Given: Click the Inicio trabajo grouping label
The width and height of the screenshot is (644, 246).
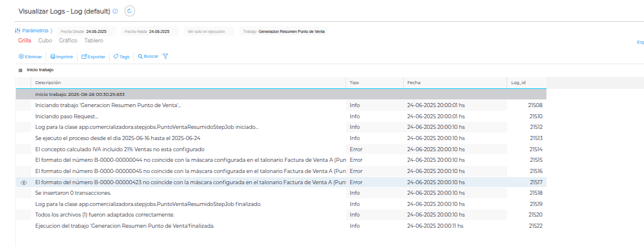Looking at the screenshot, I should tap(40, 70).
